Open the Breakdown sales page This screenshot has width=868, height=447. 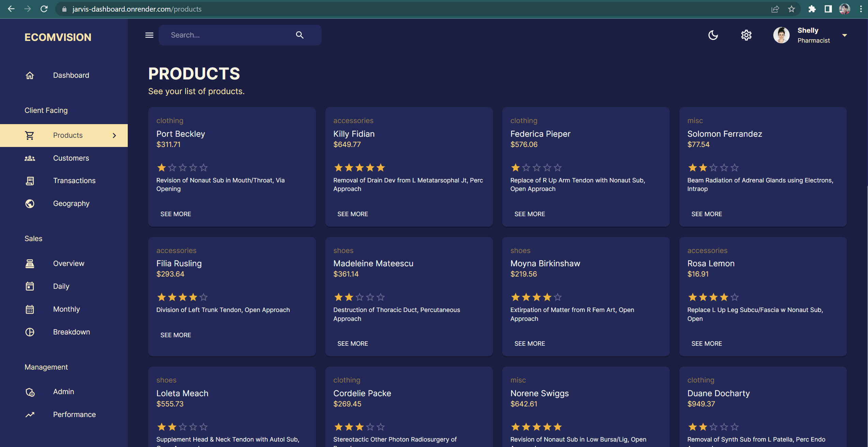coord(64,332)
